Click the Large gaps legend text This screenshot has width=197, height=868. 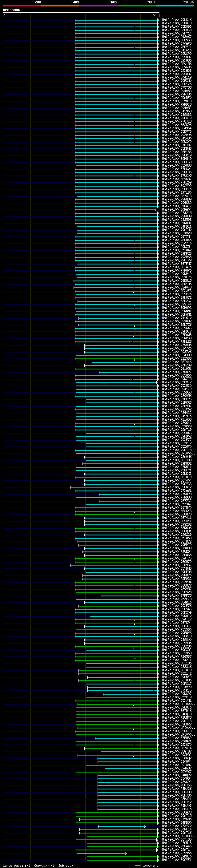click(38, 866)
